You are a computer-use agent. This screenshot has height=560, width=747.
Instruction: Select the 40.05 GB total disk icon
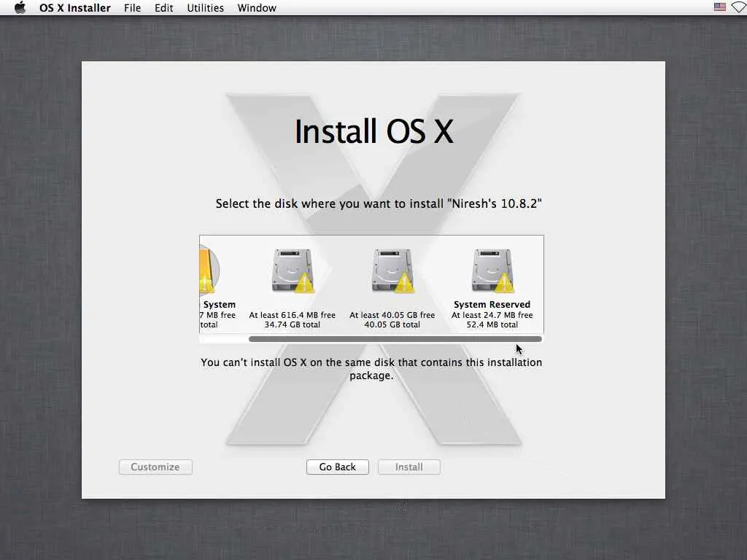tap(392, 270)
